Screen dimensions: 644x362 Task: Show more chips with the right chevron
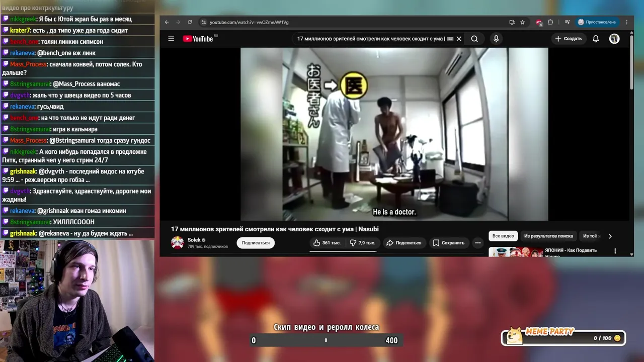pyautogui.click(x=610, y=236)
